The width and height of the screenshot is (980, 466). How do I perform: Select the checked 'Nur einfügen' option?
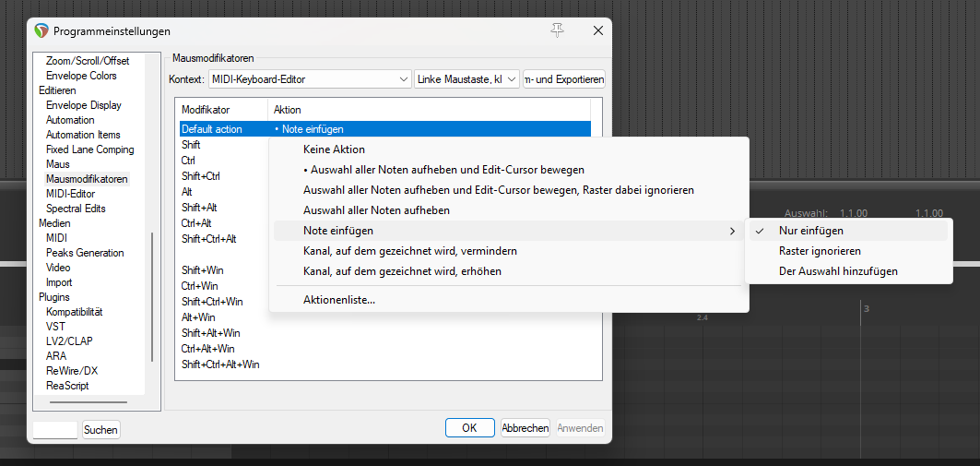click(810, 231)
